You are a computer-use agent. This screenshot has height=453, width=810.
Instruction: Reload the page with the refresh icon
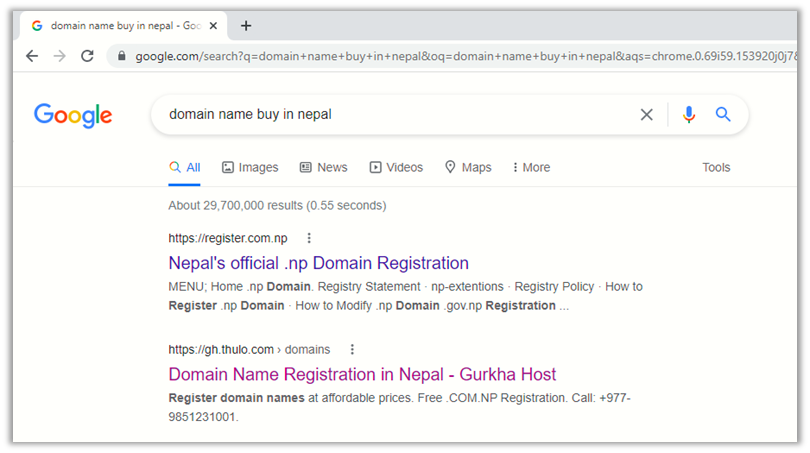pyautogui.click(x=87, y=56)
